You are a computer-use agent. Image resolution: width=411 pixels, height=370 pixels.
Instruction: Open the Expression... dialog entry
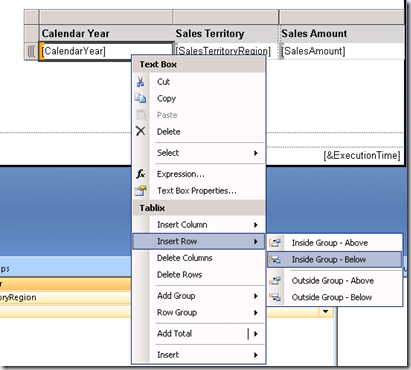click(199, 174)
